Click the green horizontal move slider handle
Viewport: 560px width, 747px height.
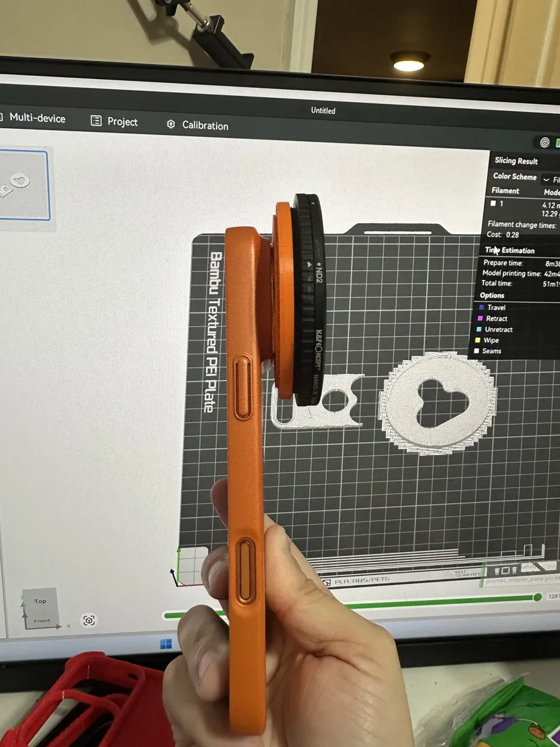pos(537,597)
